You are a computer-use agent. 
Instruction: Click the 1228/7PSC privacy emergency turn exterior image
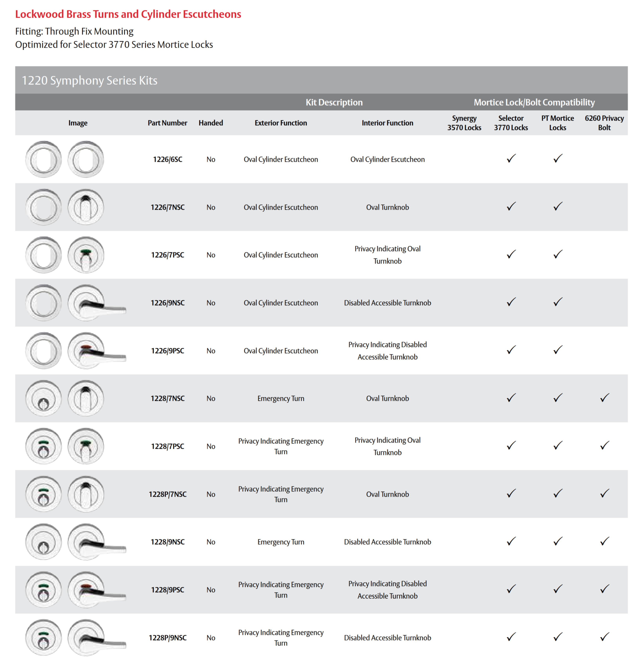pos(44,446)
